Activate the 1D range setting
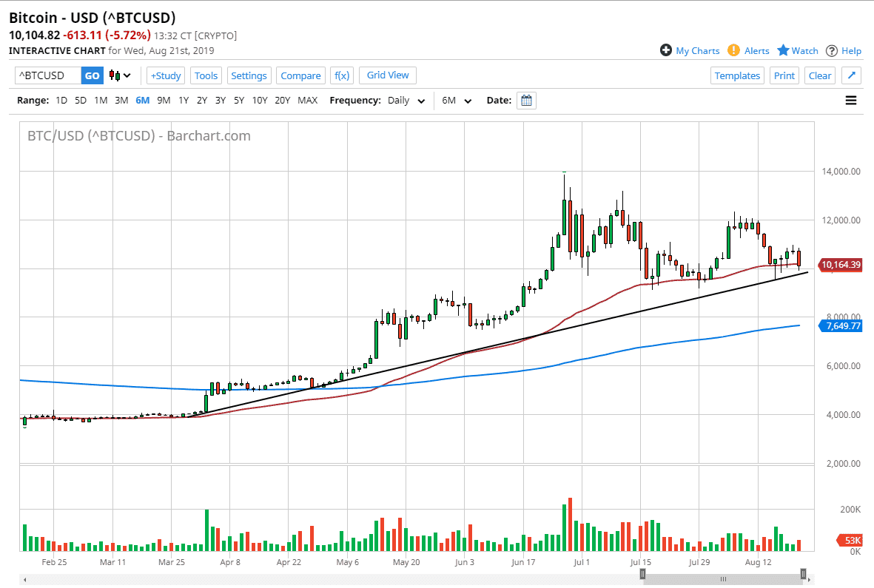Viewport: 874px width, 588px height. pyautogui.click(x=61, y=100)
